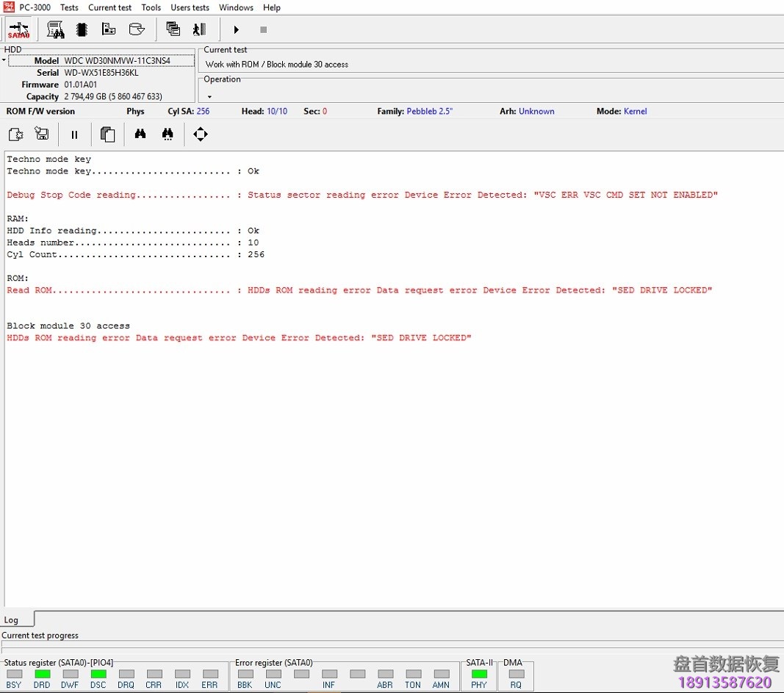The image size is (784, 693).
Task: Click the ROM microchip icon
Action: point(82,29)
